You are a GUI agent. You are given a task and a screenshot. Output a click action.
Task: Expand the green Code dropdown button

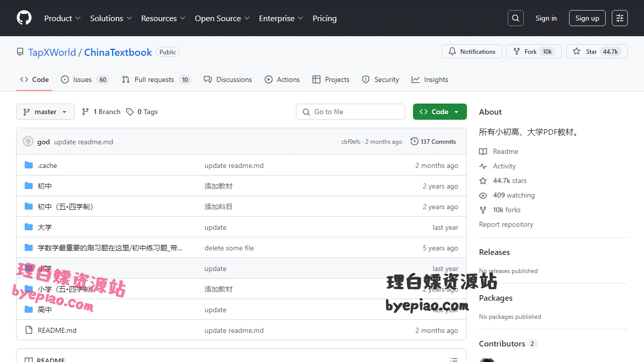point(440,112)
